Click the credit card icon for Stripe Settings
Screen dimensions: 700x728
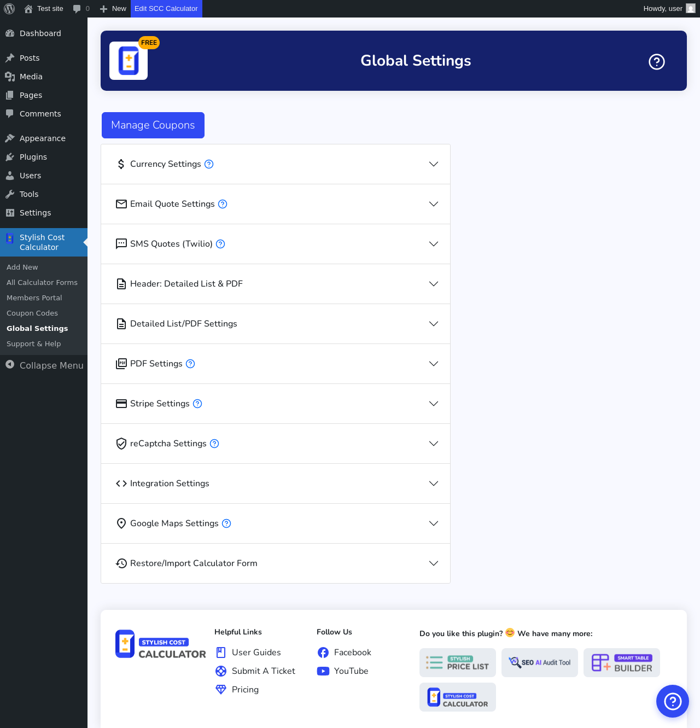pyautogui.click(x=121, y=404)
